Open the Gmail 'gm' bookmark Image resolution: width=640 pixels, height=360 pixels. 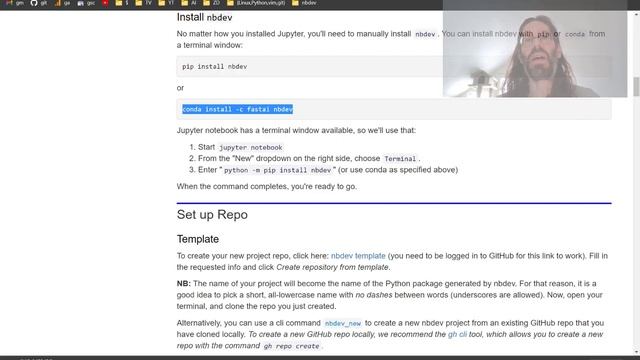point(15,3)
